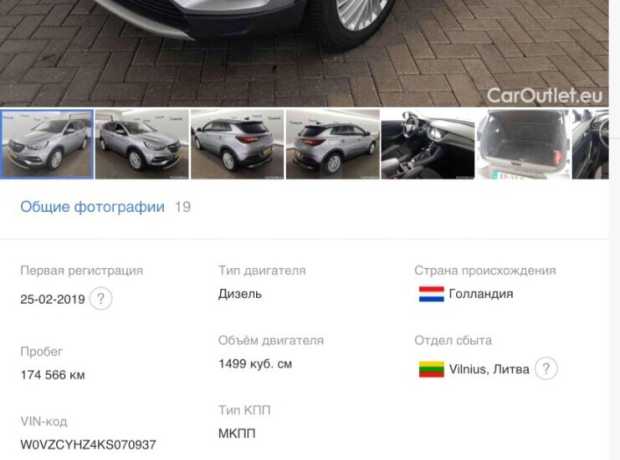This screenshot has height=460, width=620.
Task: Open the Общие фотографии link
Action: tap(93, 207)
